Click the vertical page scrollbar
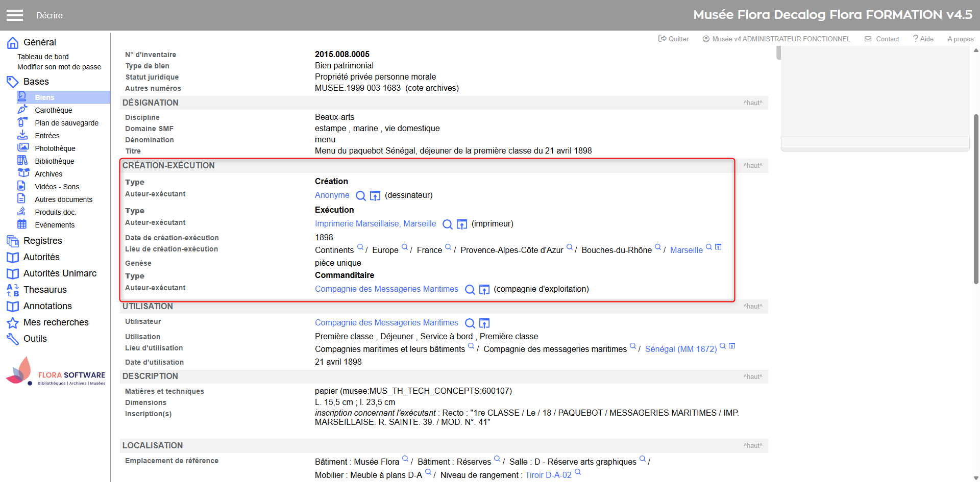Viewport: 980px width, 482px height. point(976,199)
